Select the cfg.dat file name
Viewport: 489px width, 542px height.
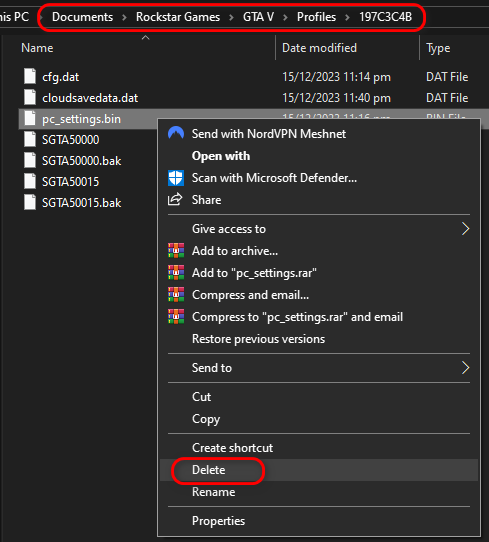(60, 77)
